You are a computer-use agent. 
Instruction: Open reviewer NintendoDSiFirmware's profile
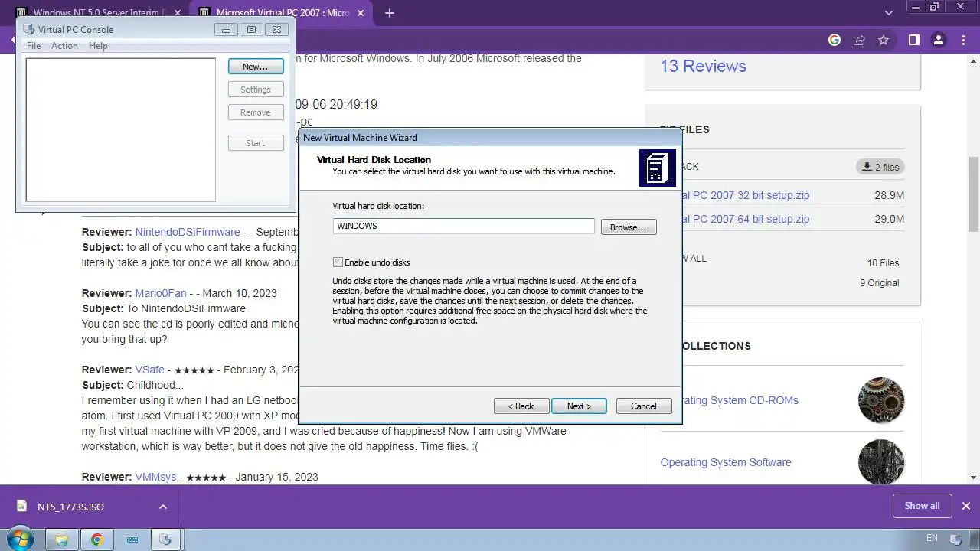[x=188, y=232]
